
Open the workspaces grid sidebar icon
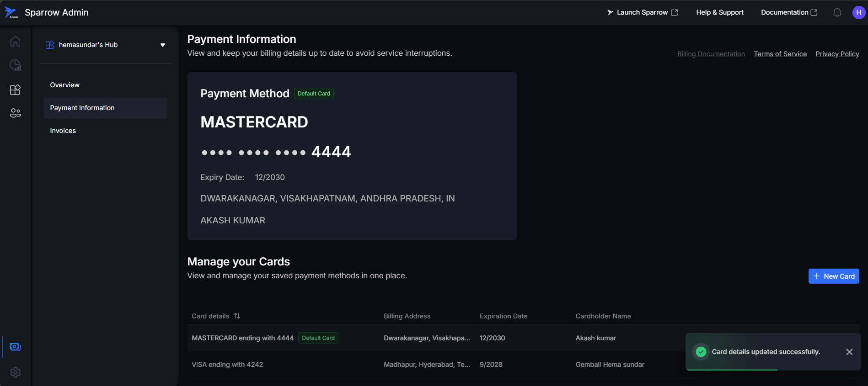click(x=15, y=90)
